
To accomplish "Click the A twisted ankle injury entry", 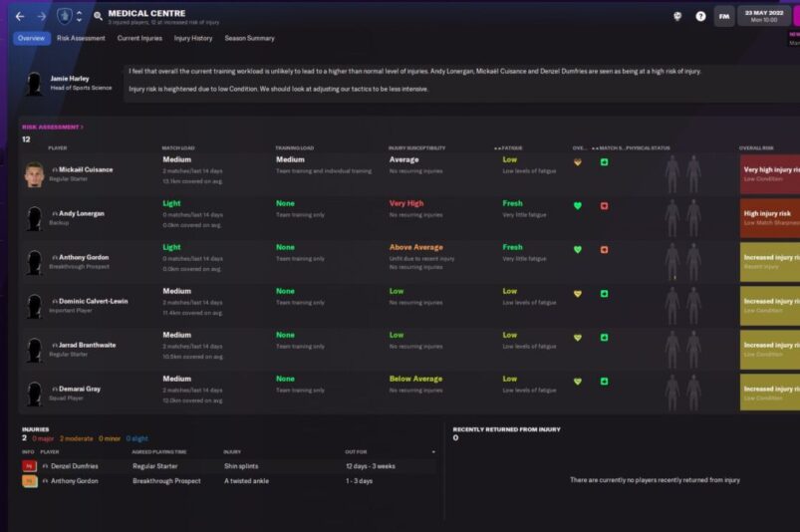I will click(x=246, y=481).
